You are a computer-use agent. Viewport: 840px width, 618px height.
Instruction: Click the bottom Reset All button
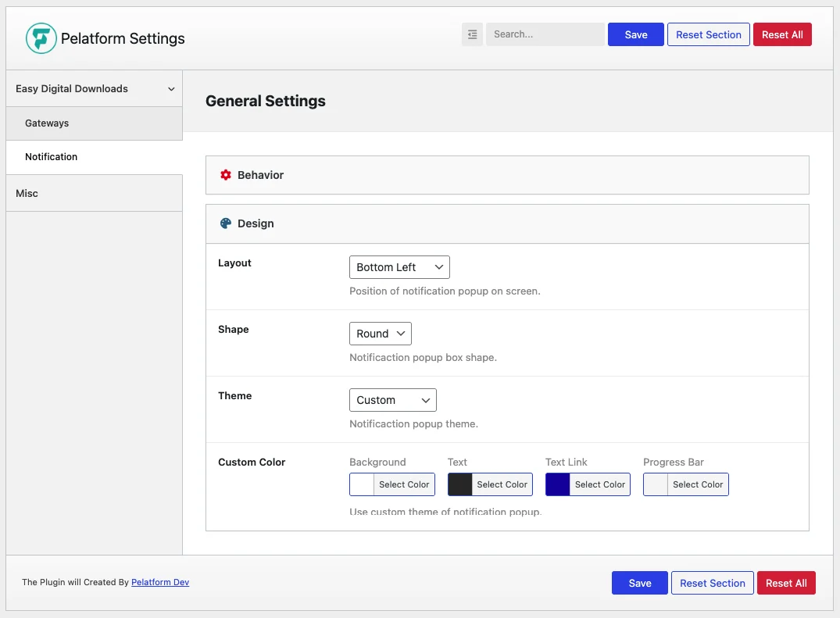tap(786, 583)
